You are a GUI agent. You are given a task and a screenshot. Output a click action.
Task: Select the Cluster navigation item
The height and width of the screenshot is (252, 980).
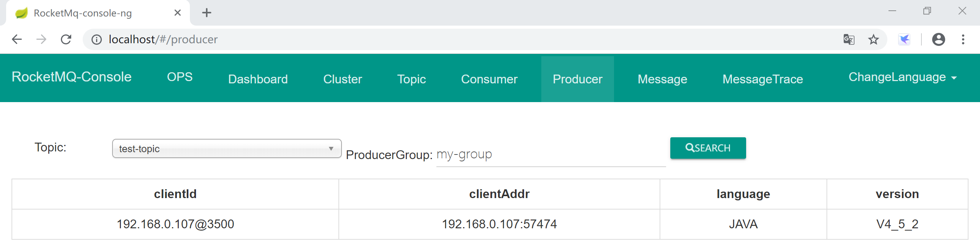click(x=342, y=79)
